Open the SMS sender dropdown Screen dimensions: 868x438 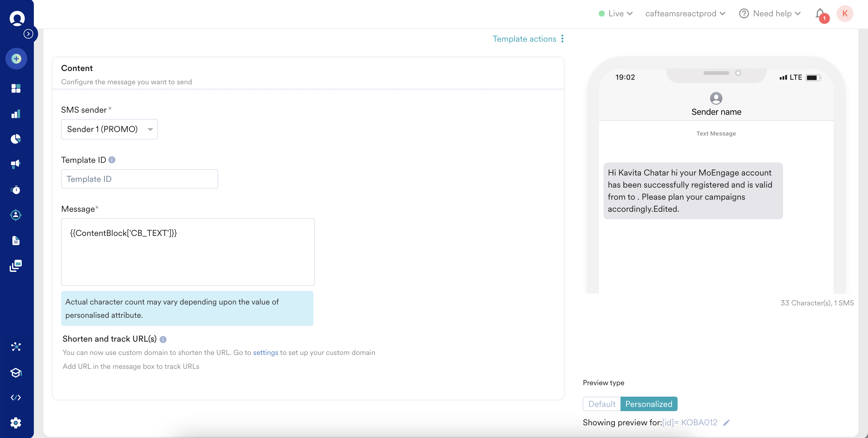[109, 129]
